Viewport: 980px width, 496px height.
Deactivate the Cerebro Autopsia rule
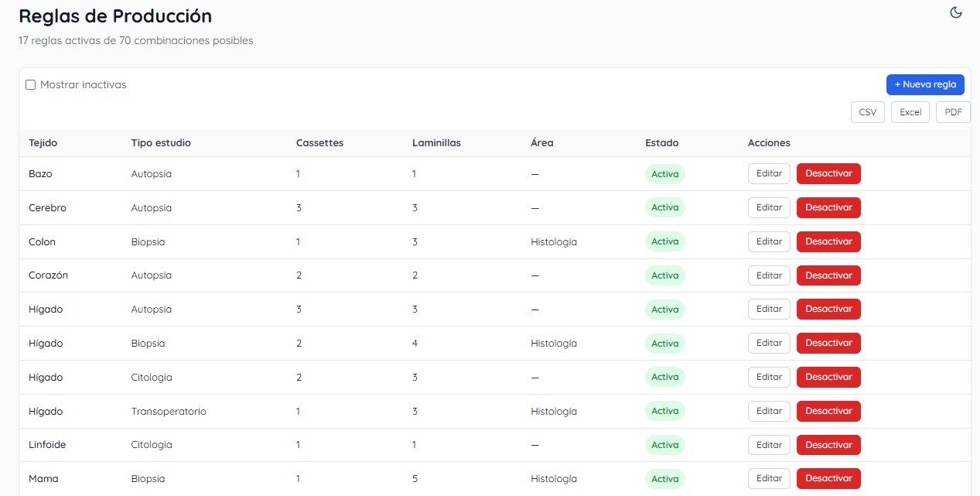(828, 207)
